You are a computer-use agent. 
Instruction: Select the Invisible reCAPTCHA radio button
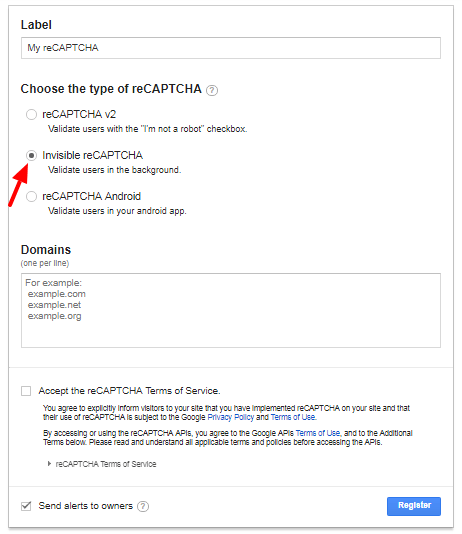tap(31, 156)
